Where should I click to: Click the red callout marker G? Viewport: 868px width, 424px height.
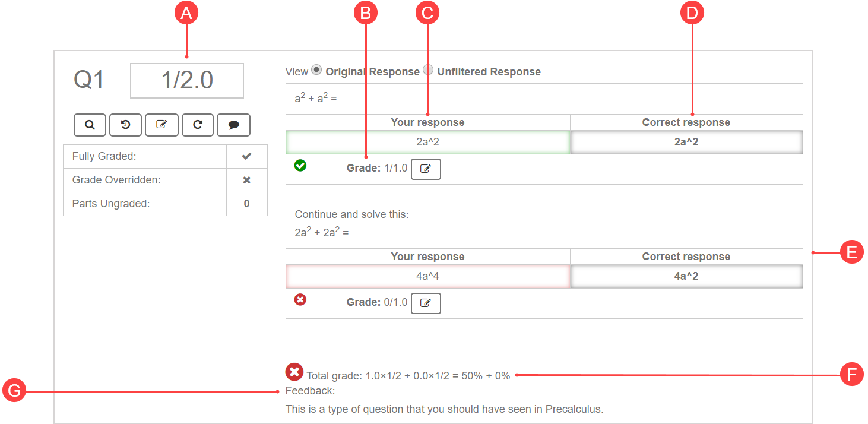(x=14, y=391)
